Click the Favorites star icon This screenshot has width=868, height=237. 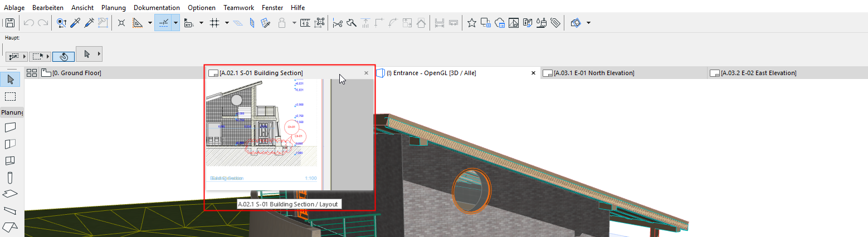471,23
